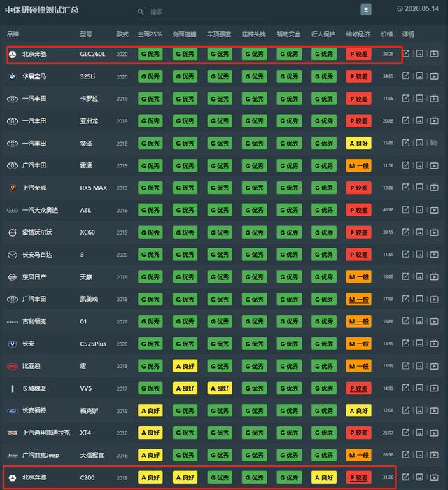Select the 一汽大众奥迪 brand name

(x=41, y=210)
